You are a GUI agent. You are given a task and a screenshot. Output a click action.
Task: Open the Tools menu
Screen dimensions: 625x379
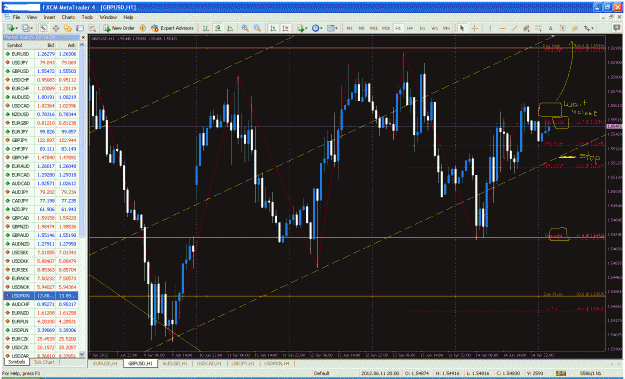point(87,18)
